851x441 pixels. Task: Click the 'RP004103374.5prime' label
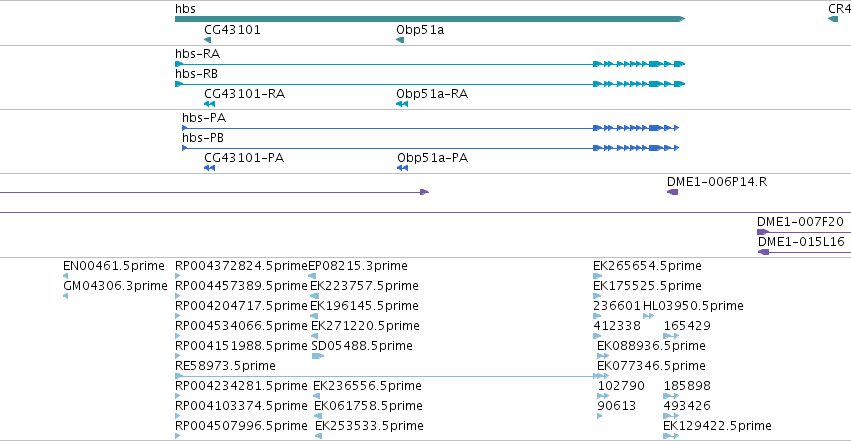click(241, 406)
